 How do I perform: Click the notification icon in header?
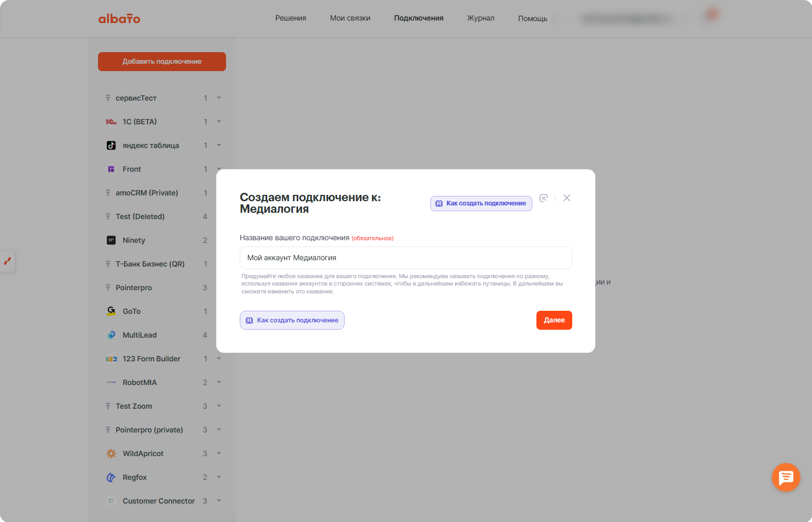point(711,15)
